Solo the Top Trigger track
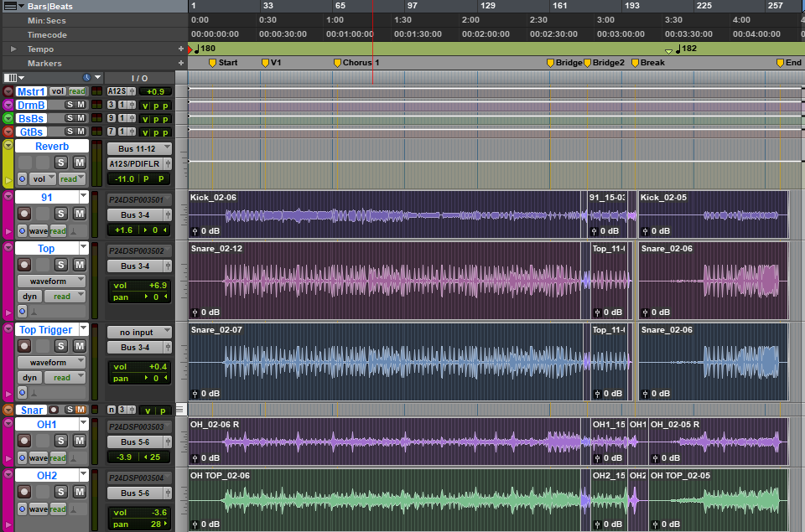This screenshot has height=532, width=805. point(61,346)
